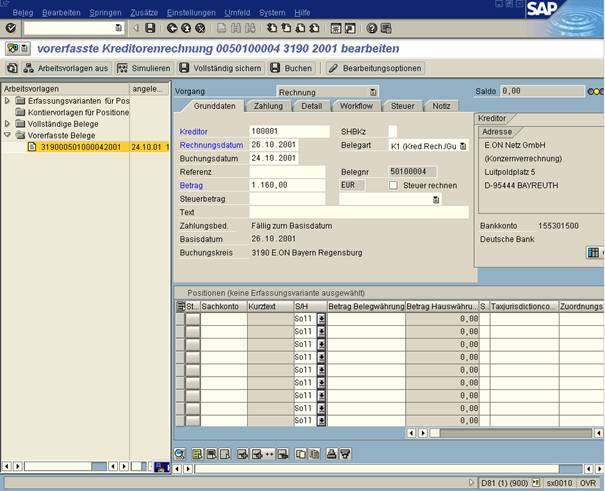Click the Simulieren button
605x491 pixels.
click(144, 68)
